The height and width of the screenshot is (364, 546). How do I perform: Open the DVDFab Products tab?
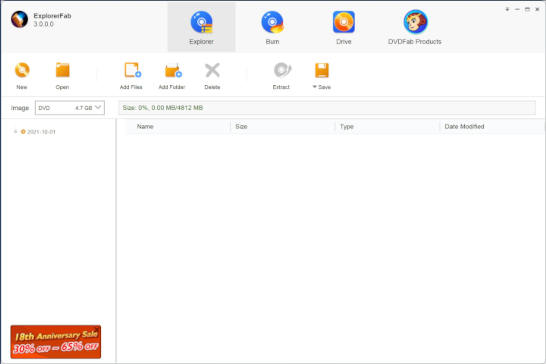click(x=415, y=27)
